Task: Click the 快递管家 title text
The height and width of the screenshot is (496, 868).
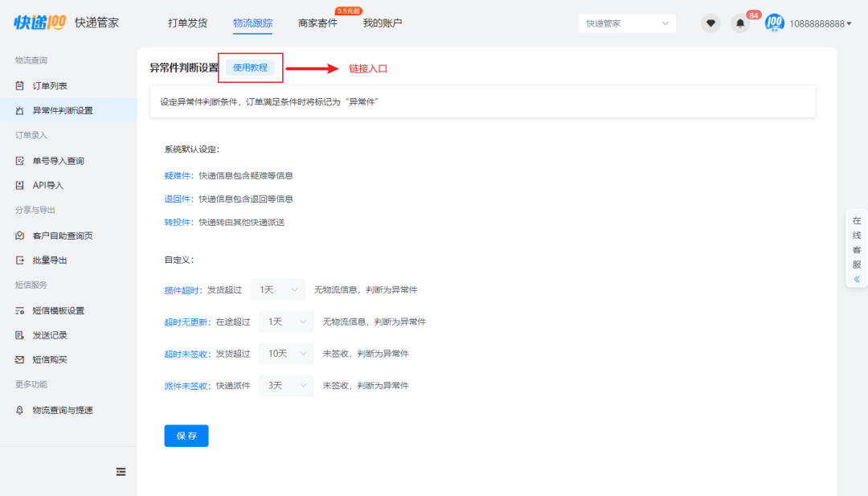Action: click(x=97, y=23)
